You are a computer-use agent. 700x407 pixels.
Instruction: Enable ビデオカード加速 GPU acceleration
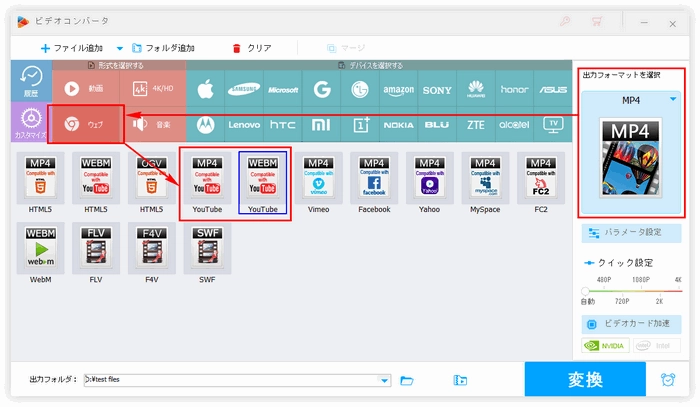(631, 324)
